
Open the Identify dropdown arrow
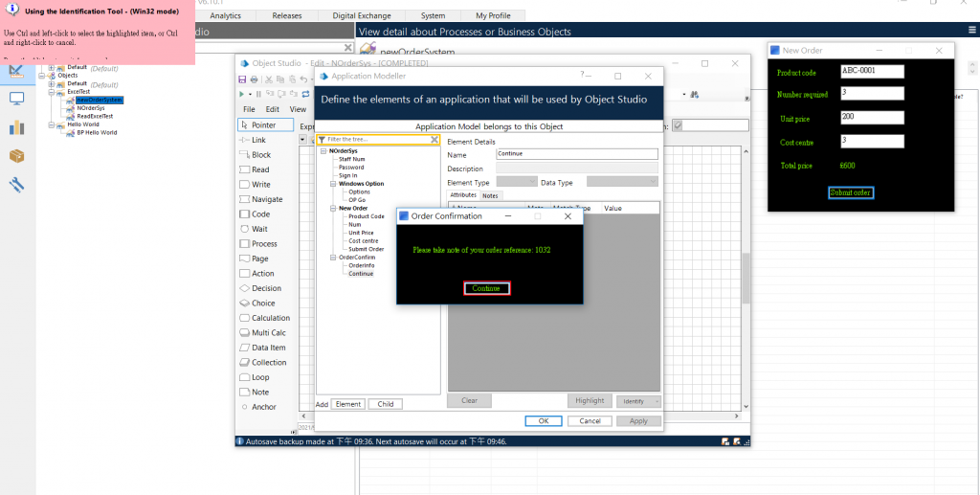click(657, 401)
